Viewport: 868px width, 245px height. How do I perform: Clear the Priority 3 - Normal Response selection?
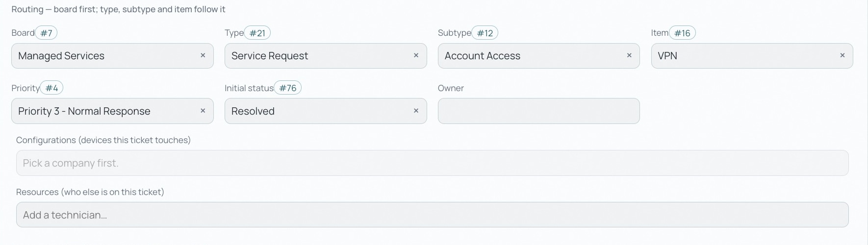(x=203, y=111)
